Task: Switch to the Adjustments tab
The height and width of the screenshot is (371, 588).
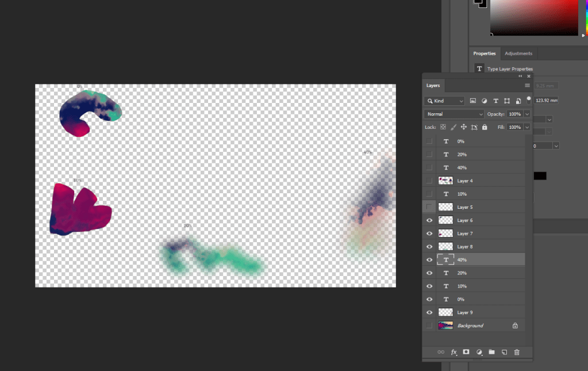Action: 518,53
